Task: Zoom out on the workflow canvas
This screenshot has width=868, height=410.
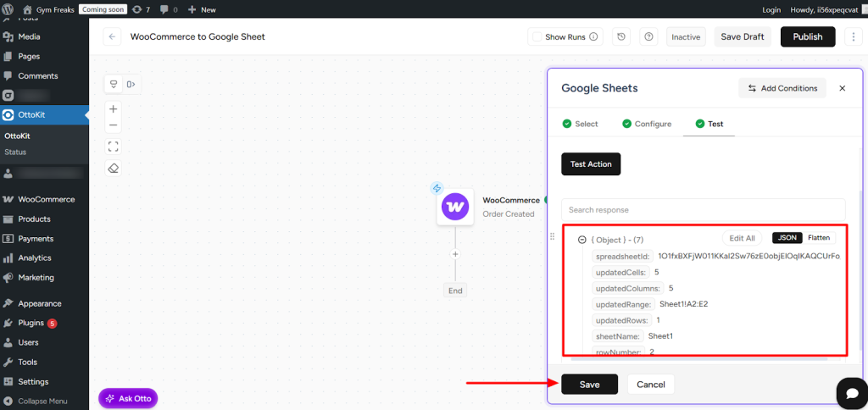Action: click(114, 125)
